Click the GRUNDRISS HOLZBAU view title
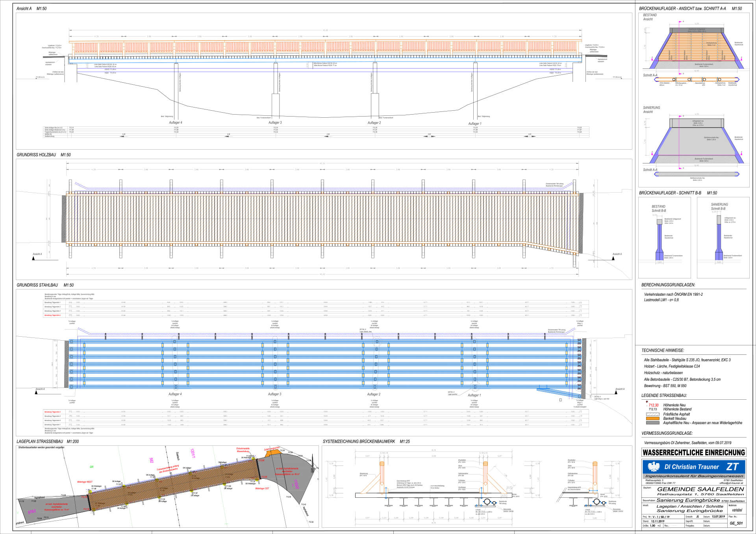The width and height of the screenshot is (756, 534). 36,155
